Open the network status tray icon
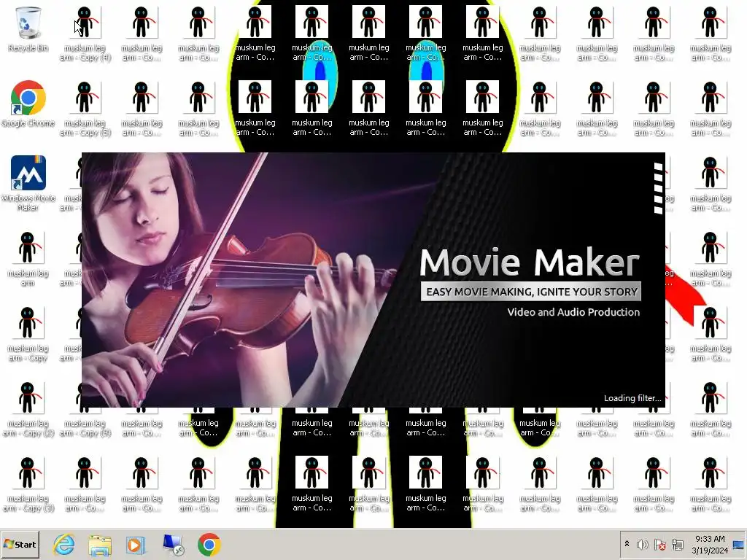 click(x=678, y=544)
